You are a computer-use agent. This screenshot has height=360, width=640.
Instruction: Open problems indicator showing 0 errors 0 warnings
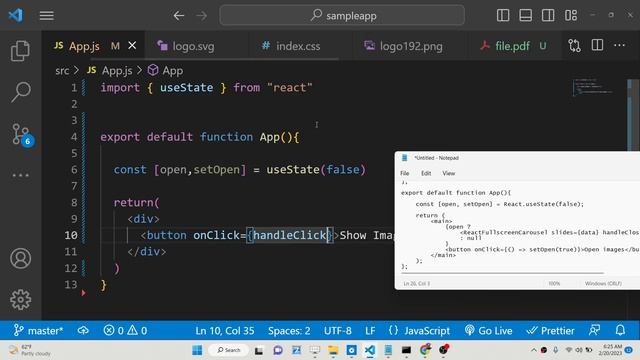[x=125, y=330]
